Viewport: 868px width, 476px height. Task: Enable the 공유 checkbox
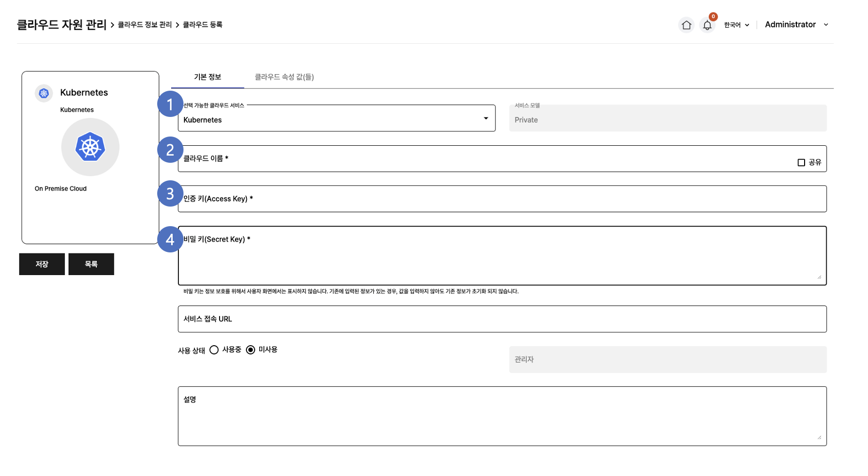tap(801, 162)
